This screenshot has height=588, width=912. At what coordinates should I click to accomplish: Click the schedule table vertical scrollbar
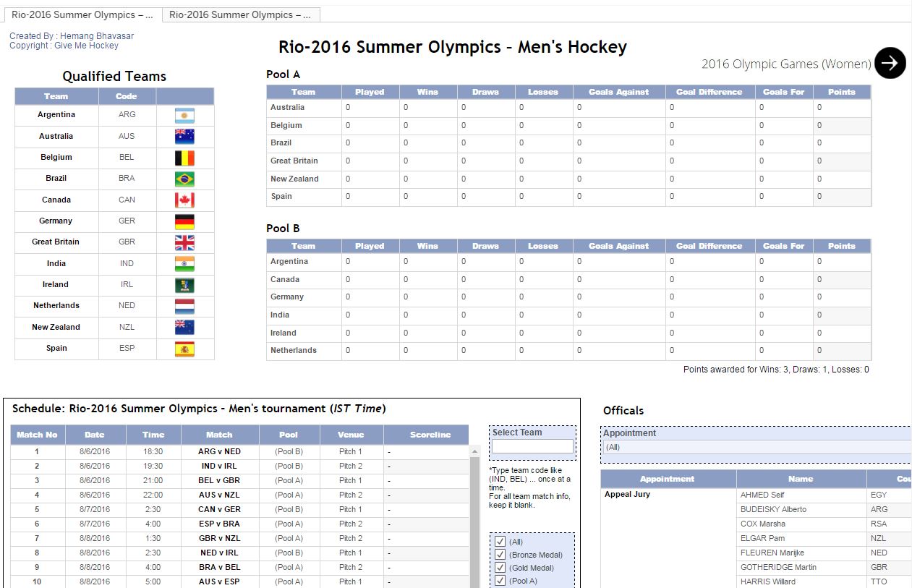click(475, 521)
